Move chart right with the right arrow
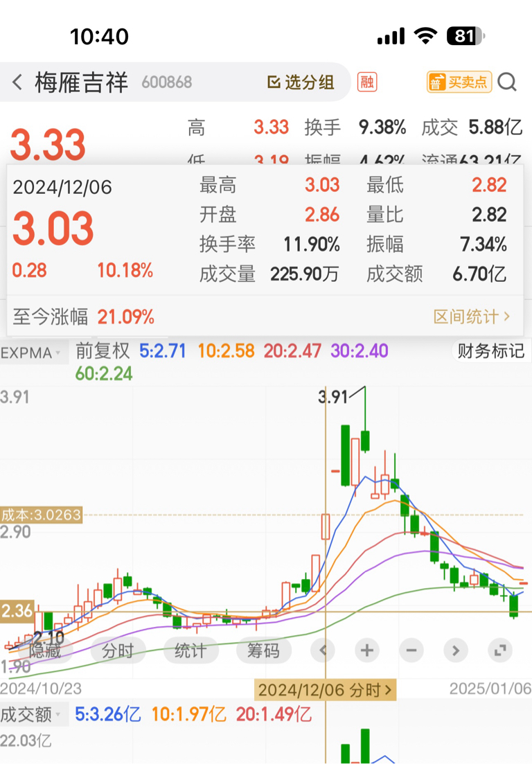Screen dimensions: 532x764 [456, 650]
